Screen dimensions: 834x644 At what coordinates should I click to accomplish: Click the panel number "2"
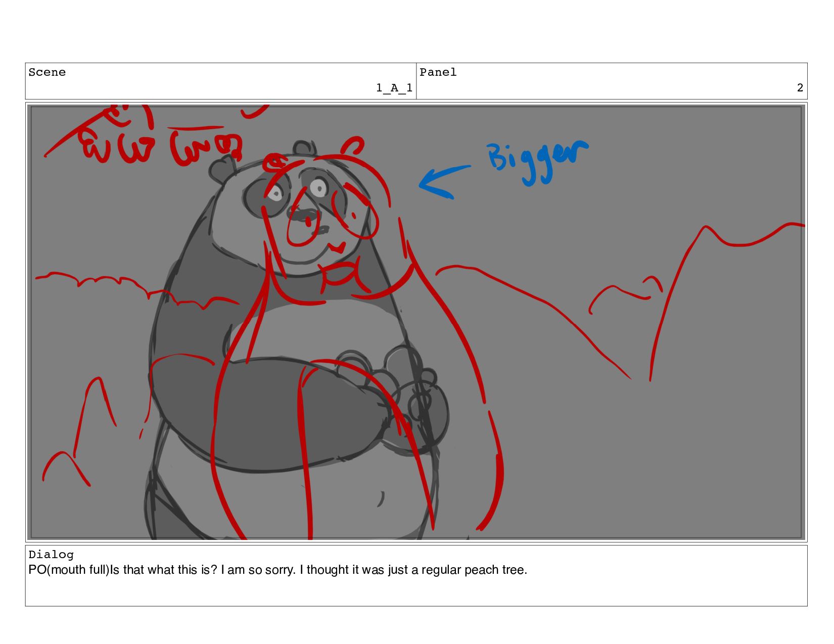800,88
